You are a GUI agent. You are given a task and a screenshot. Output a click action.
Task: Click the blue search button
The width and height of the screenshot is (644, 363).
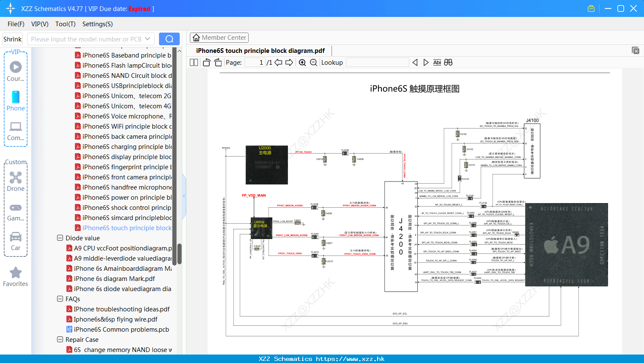(169, 39)
